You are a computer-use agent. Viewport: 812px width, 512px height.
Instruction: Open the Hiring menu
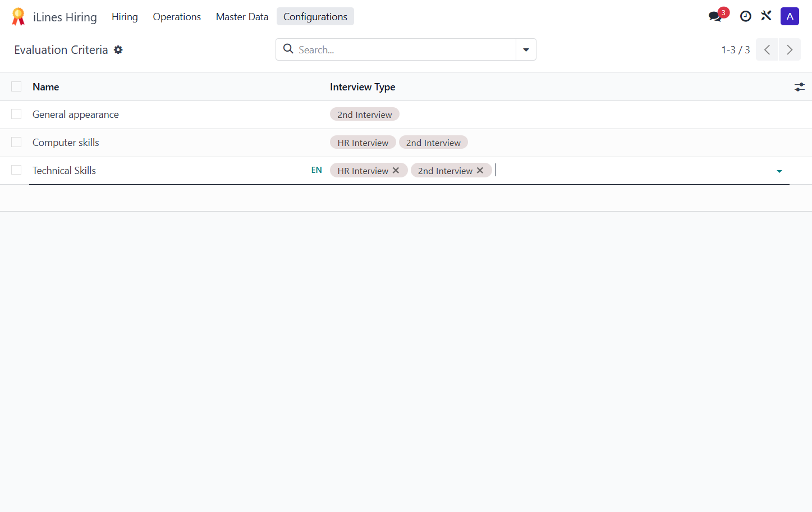(x=125, y=17)
